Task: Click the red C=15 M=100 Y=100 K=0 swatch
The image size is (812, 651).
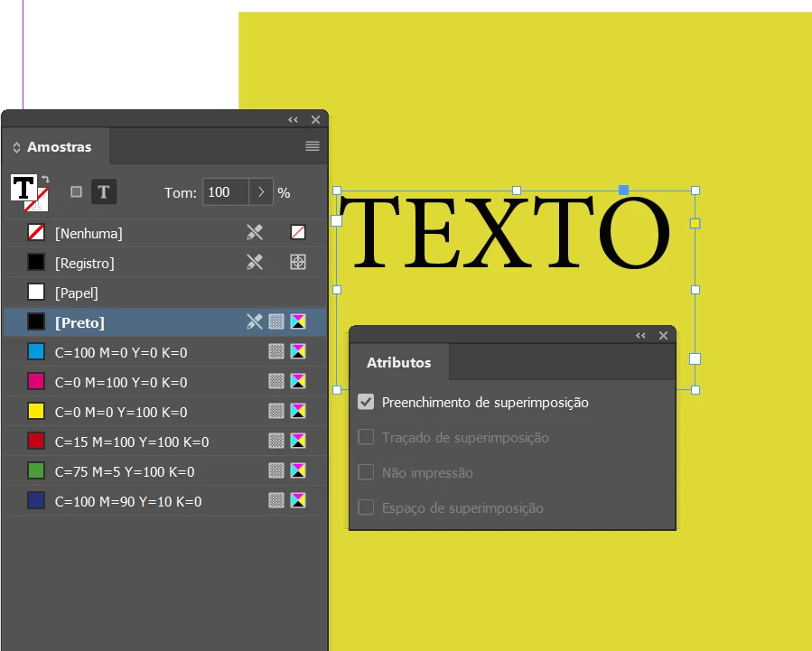Action: point(36,441)
